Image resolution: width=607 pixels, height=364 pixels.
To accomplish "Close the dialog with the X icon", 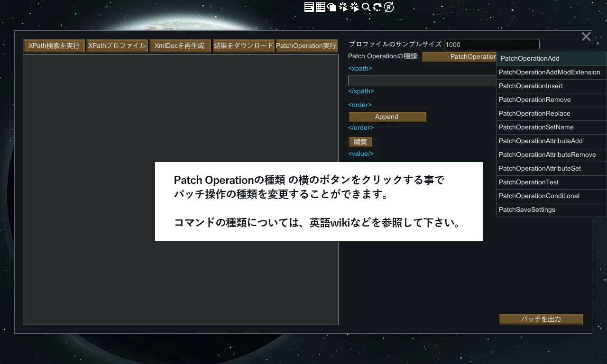I will 586,36.
